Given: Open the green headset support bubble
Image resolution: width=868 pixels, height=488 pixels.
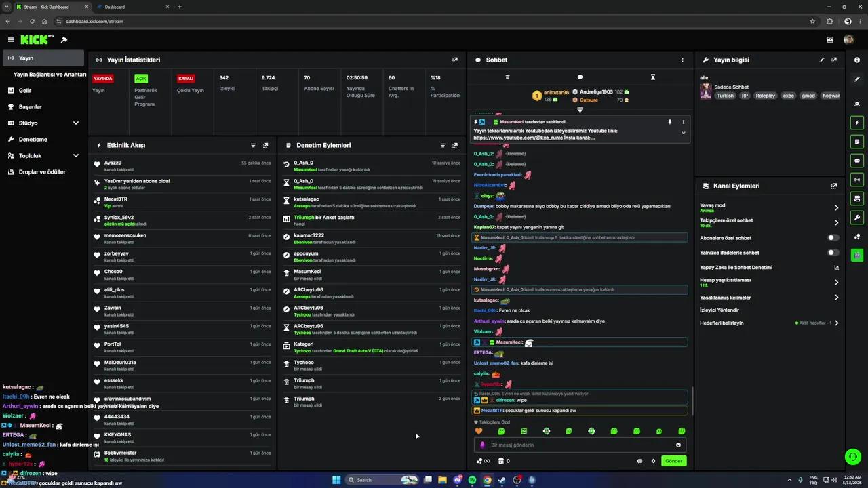Looking at the screenshot, I should pyautogui.click(x=852, y=456).
